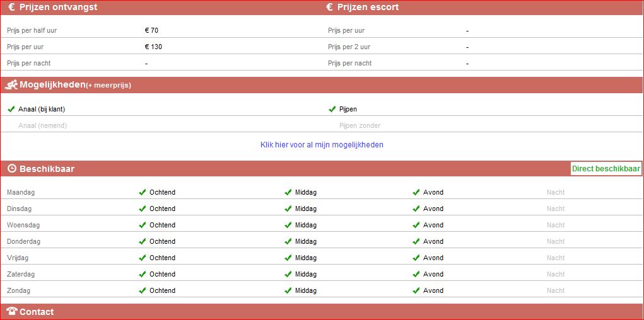
Task: Click the '€ 130' price value
Action: click(x=154, y=47)
